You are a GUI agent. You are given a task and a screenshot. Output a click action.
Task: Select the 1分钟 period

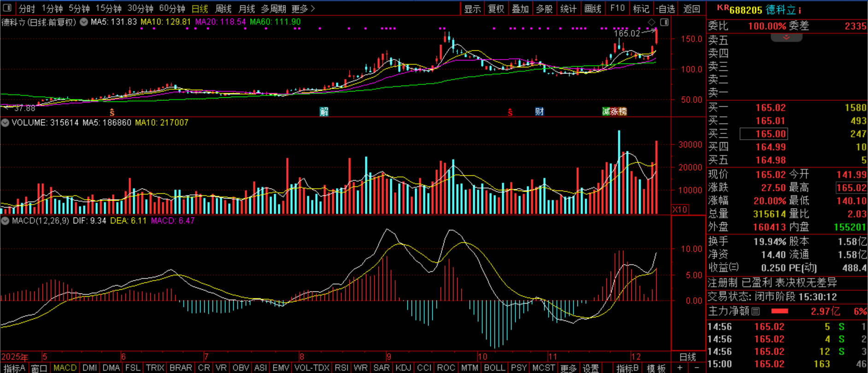[x=52, y=8]
